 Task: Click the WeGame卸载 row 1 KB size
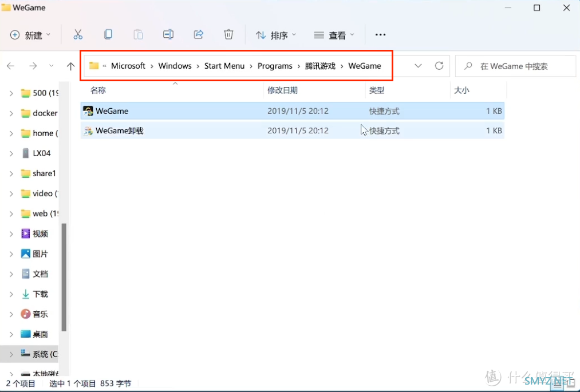(494, 130)
